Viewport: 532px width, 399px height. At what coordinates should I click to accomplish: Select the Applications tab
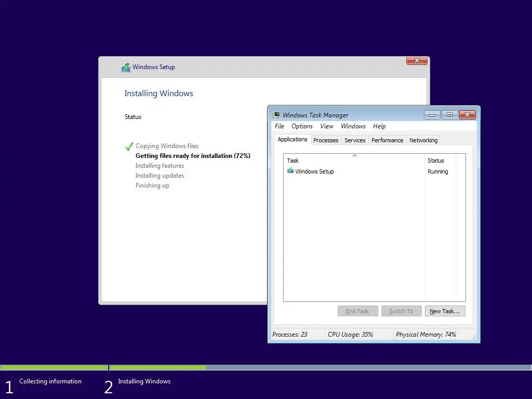click(292, 139)
